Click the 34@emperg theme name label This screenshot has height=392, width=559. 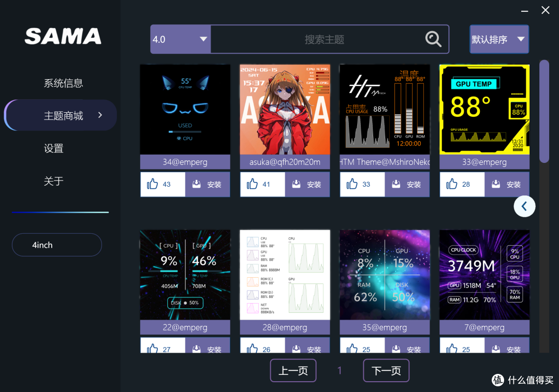tap(185, 162)
